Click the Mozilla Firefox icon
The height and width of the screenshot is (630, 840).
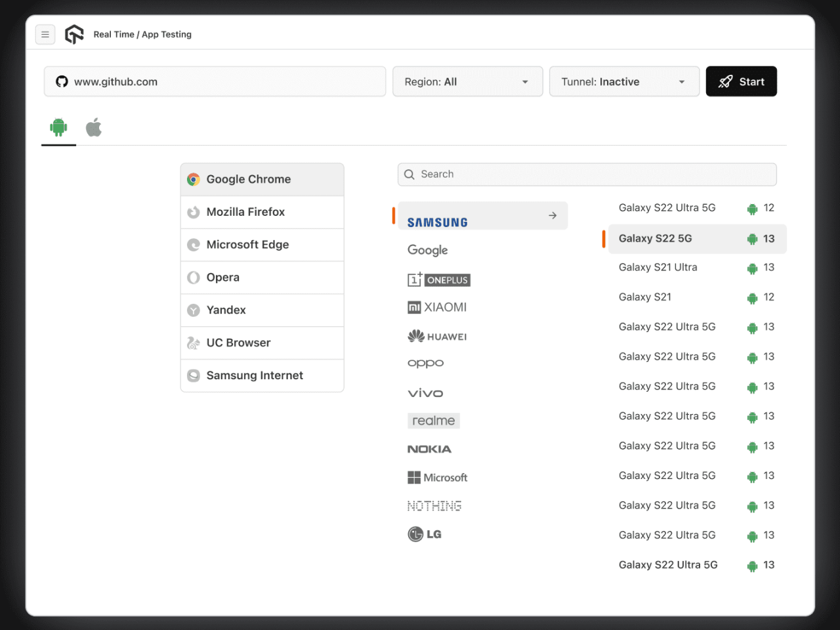tap(193, 212)
